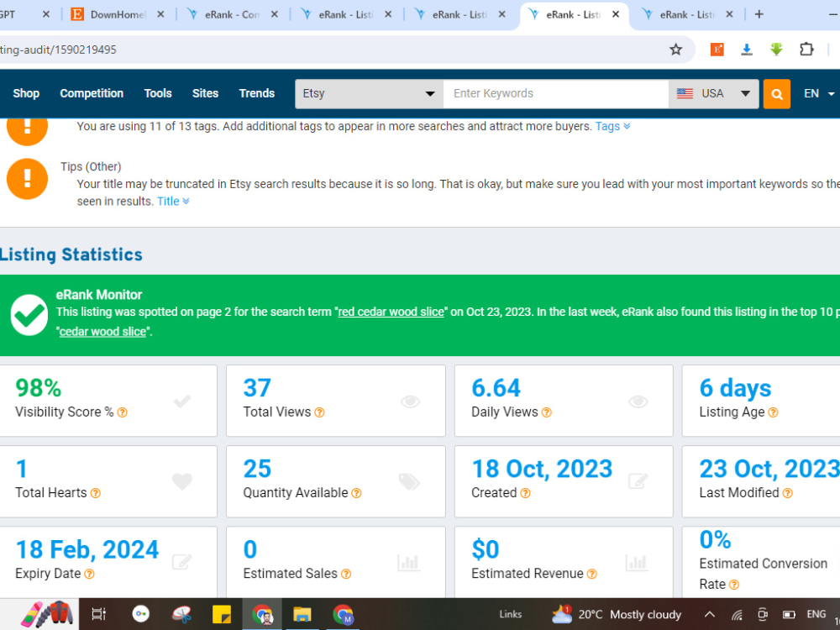
Task: Open the Sites menu
Action: pyautogui.click(x=205, y=93)
